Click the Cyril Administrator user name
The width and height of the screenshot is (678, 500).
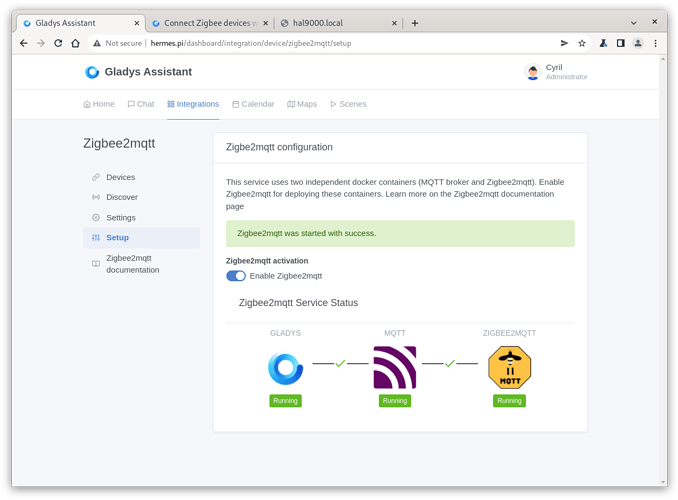click(x=566, y=72)
